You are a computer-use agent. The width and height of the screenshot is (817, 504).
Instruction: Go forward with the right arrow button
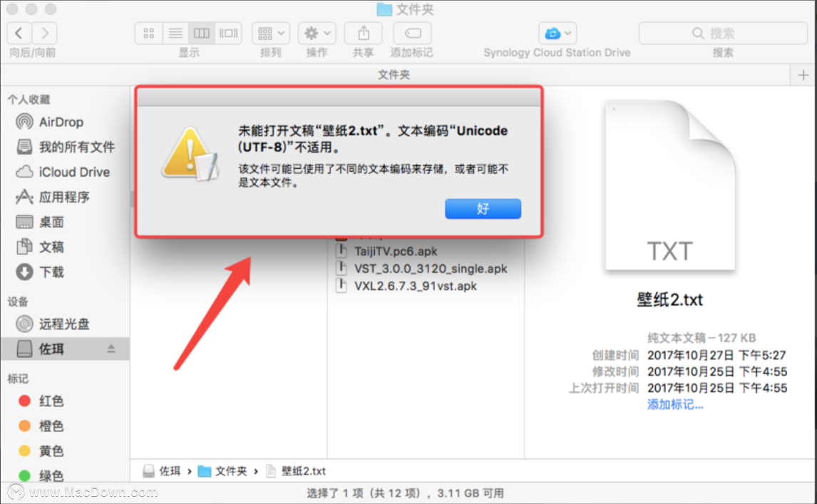[x=45, y=34]
